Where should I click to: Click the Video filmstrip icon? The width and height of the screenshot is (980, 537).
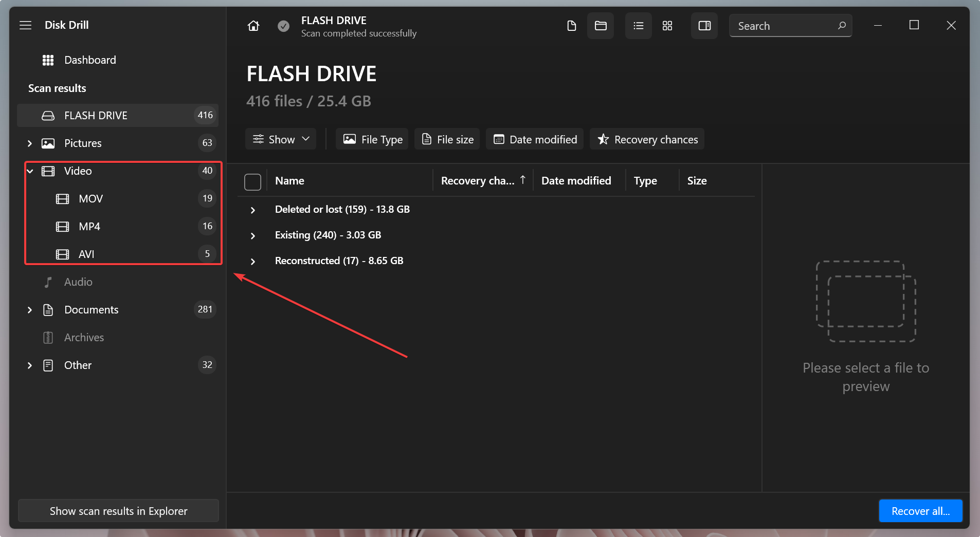coord(48,171)
